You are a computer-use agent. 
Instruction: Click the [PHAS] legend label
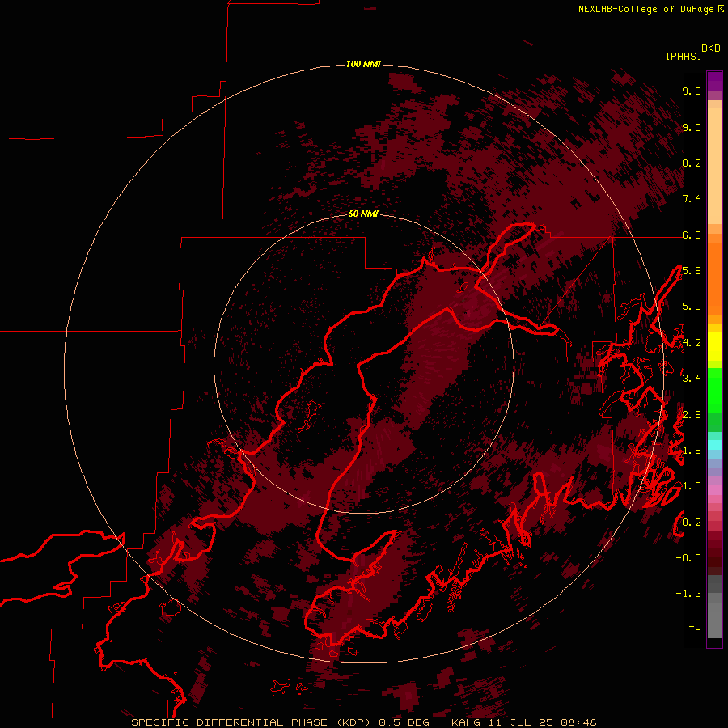click(684, 56)
